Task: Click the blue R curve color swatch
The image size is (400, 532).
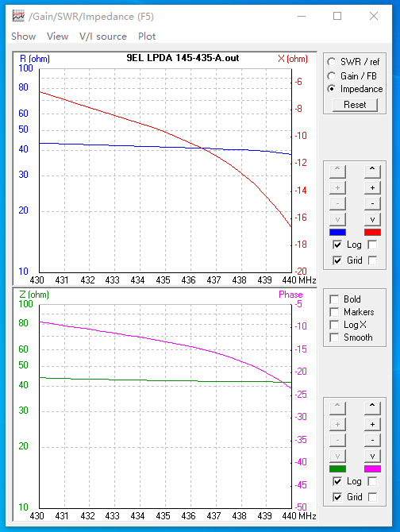Action: point(337,232)
